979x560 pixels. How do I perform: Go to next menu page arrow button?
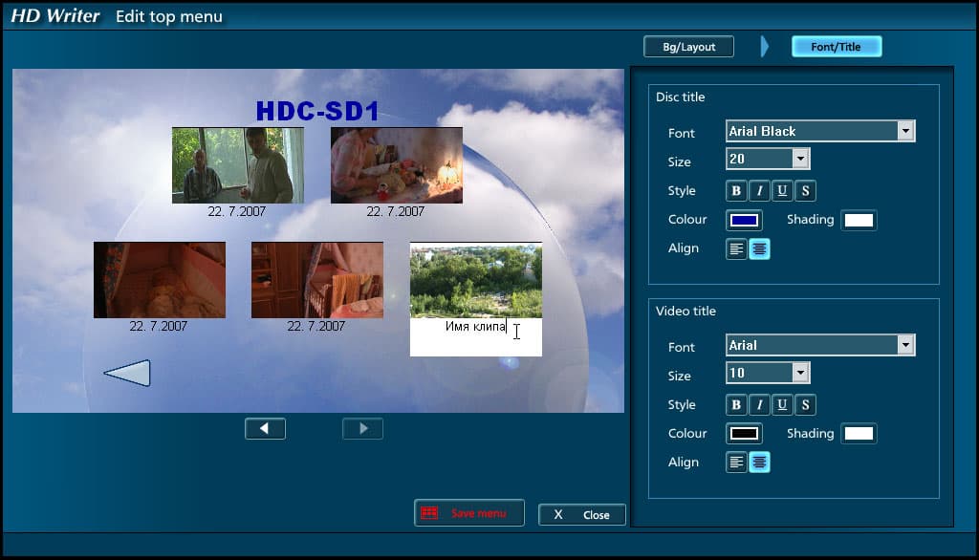pyautogui.click(x=362, y=429)
